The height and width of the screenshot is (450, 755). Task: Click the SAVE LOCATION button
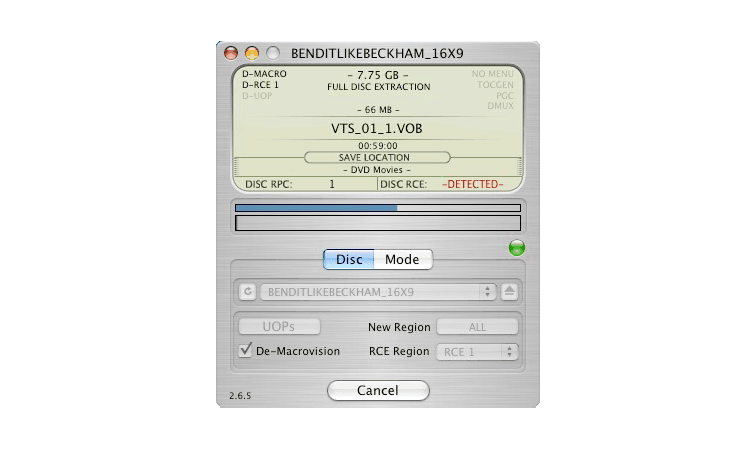pyautogui.click(x=378, y=157)
